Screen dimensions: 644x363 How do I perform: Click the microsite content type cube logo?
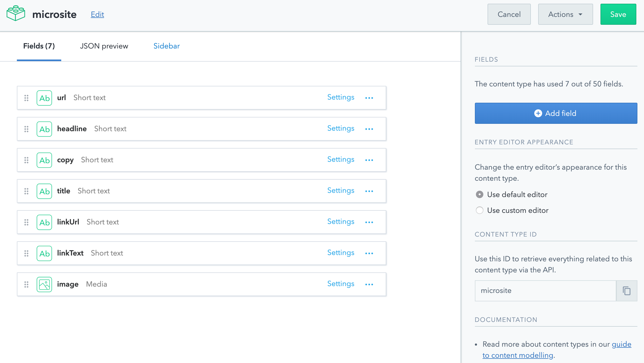(16, 14)
